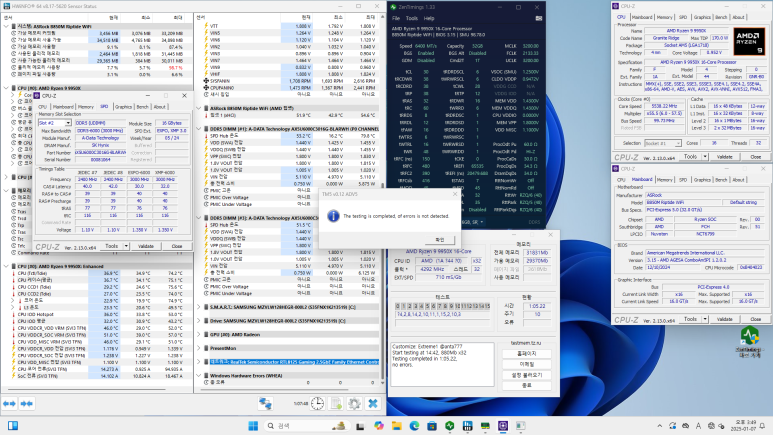Click purple CPU-Z icon on taskbar
Screen dimensions: 773x435
(503, 426)
